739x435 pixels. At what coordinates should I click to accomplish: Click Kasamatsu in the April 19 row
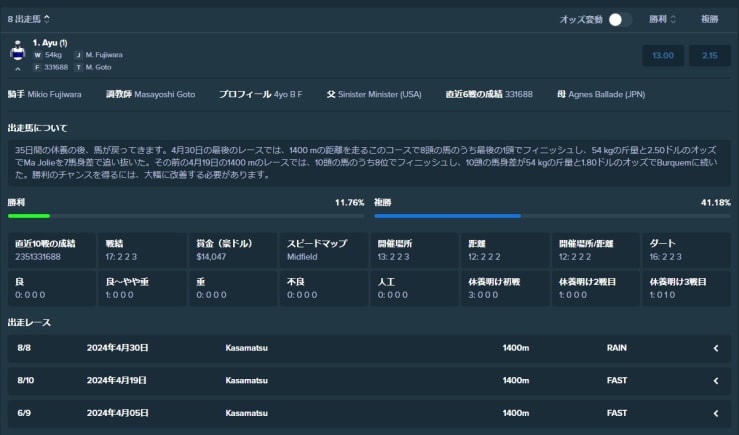click(x=246, y=380)
